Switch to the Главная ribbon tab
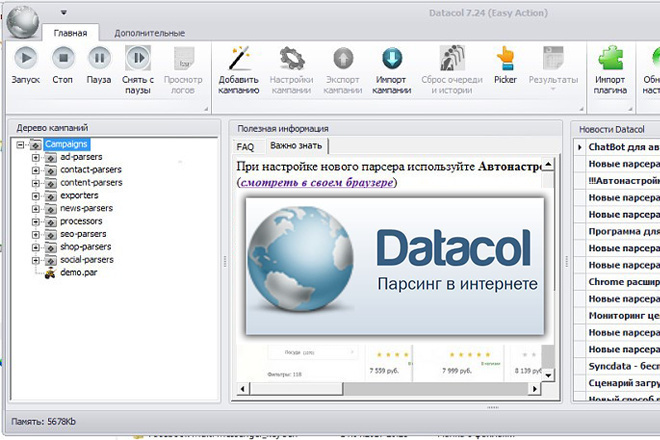 [70, 33]
